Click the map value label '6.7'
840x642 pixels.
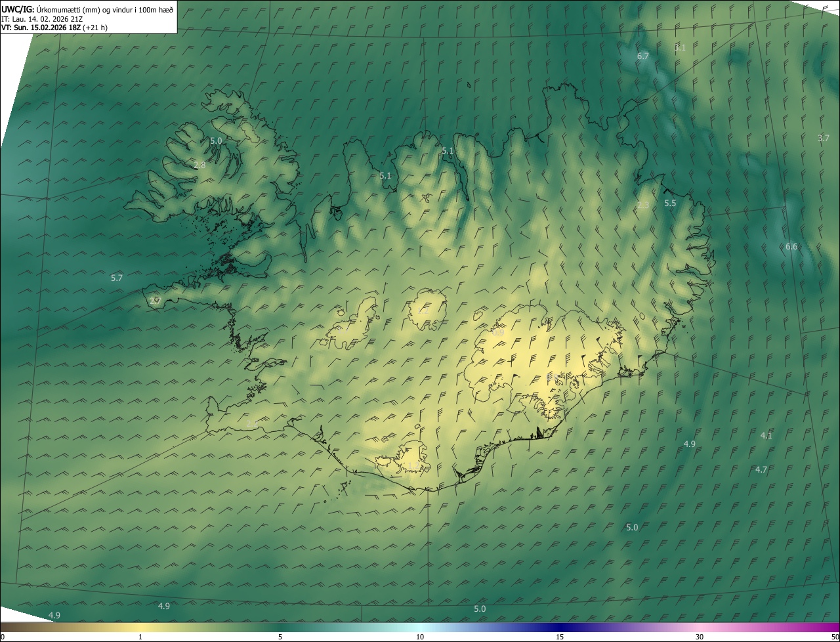(x=643, y=56)
